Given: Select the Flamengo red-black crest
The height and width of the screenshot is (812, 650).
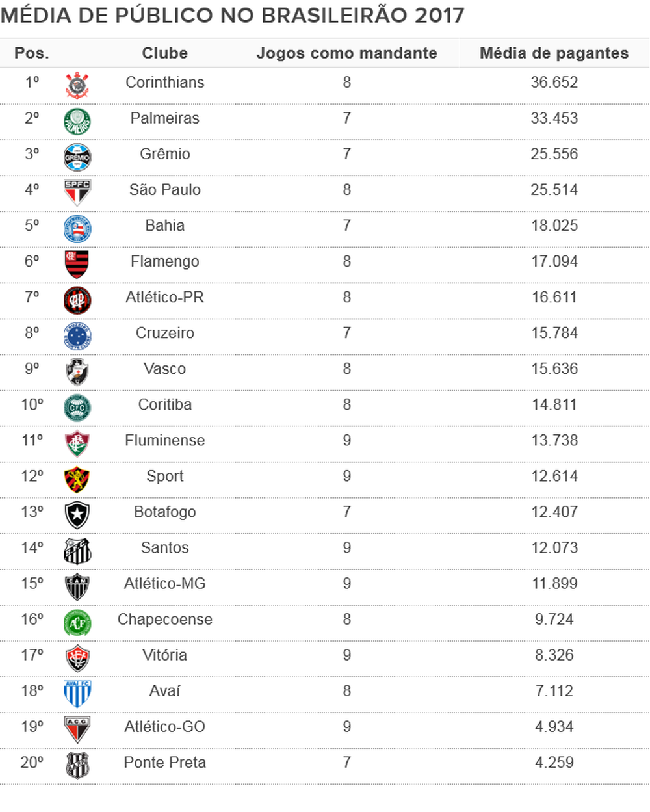Looking at the screenshot, I should click(x=77, y=264).
